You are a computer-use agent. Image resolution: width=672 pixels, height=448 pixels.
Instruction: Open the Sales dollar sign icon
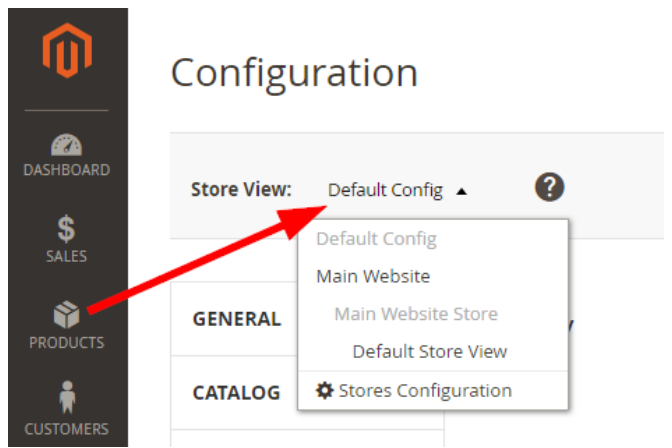(66, 229)
